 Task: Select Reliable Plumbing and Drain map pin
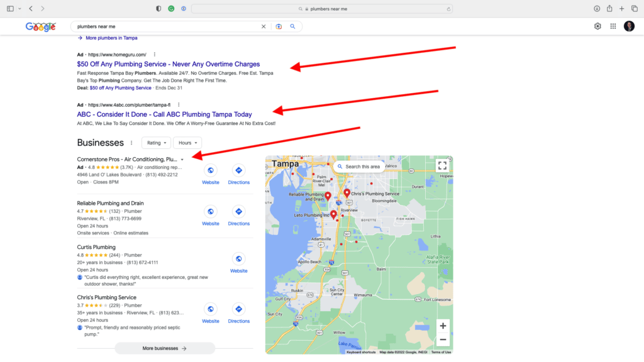point(328,196)
